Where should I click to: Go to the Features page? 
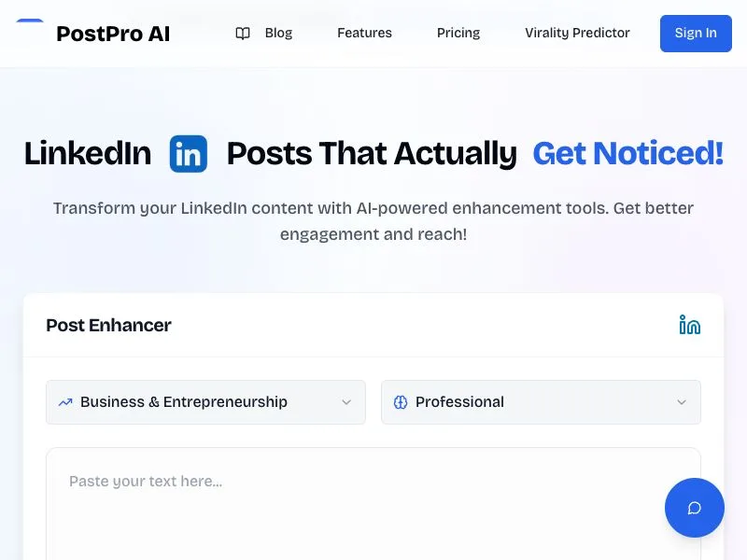coord(364,33)
